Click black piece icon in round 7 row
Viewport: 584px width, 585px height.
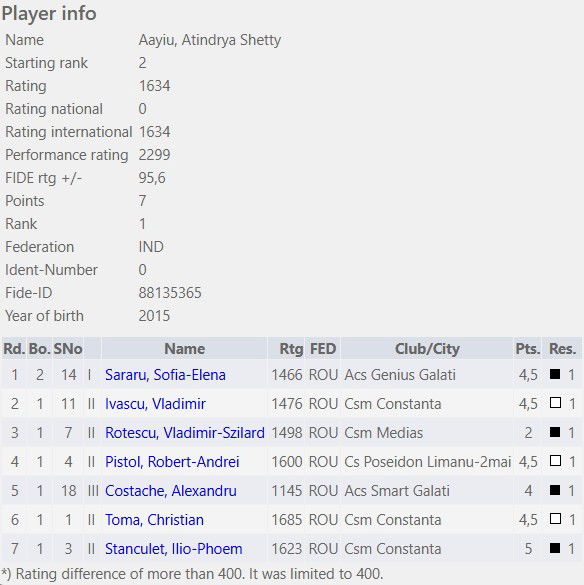(x=555, y=548)
